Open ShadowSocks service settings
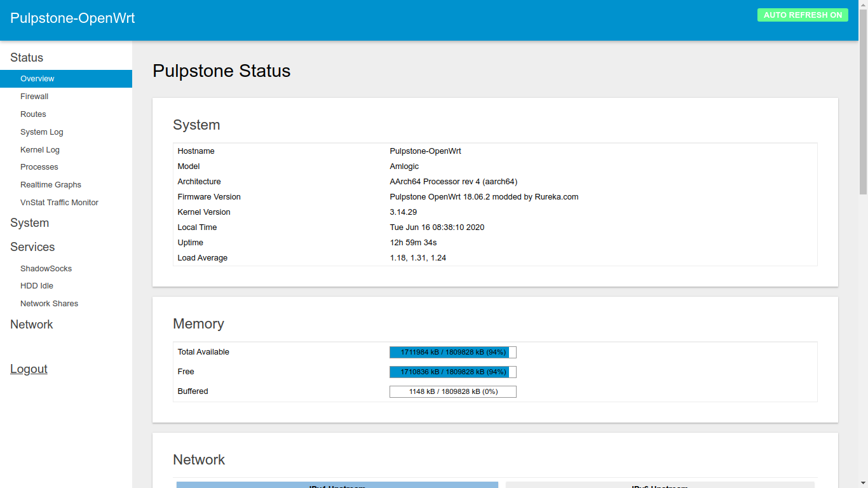The height and width of the screenshot is (488, 868). coord(46,269)
